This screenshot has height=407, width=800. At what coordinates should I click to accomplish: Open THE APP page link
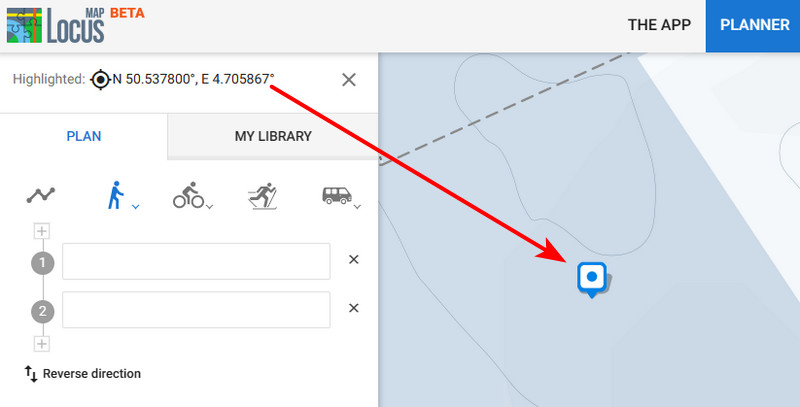pyautogui.click(x=659, y=25)
